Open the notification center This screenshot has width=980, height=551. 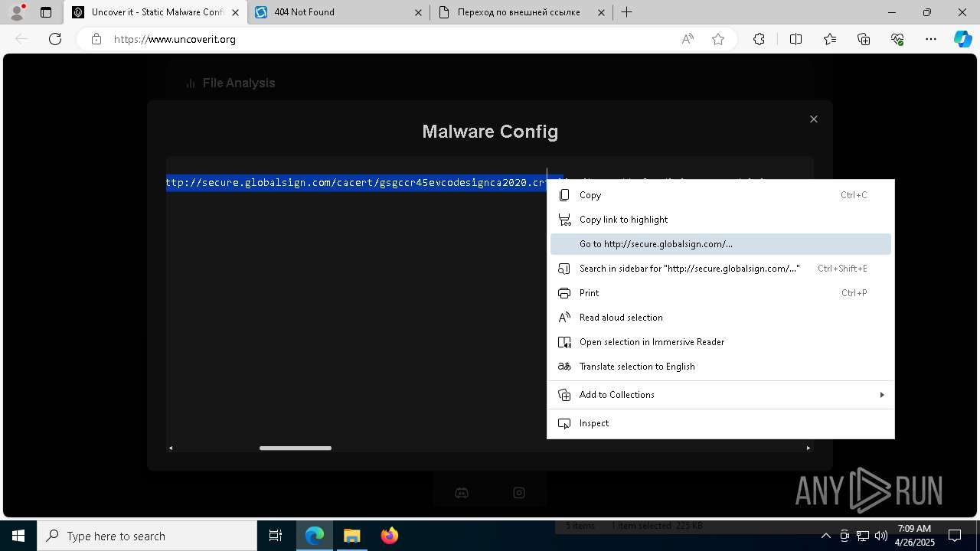tap(955, 536)
